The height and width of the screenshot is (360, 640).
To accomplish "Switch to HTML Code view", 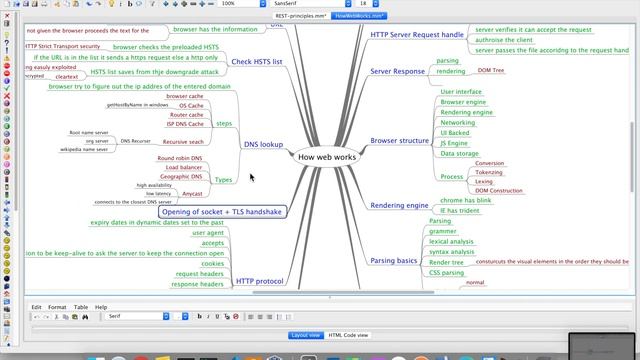I will point(348,335).
